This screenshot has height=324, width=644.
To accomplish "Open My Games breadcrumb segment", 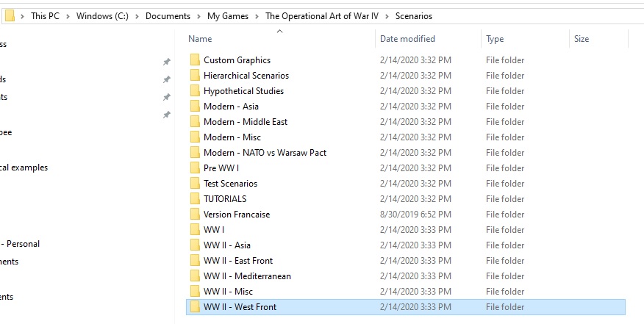I will click(228, 16).
